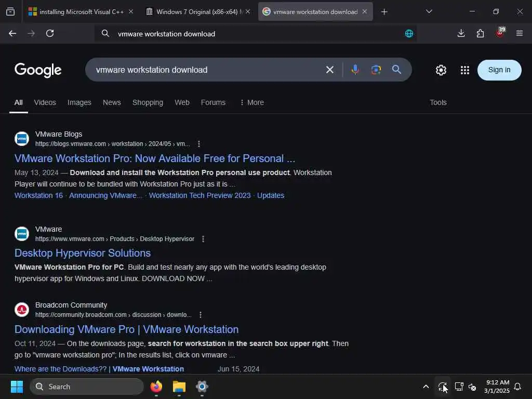Open Settings app from the taskbar

[x=202, y=387]
